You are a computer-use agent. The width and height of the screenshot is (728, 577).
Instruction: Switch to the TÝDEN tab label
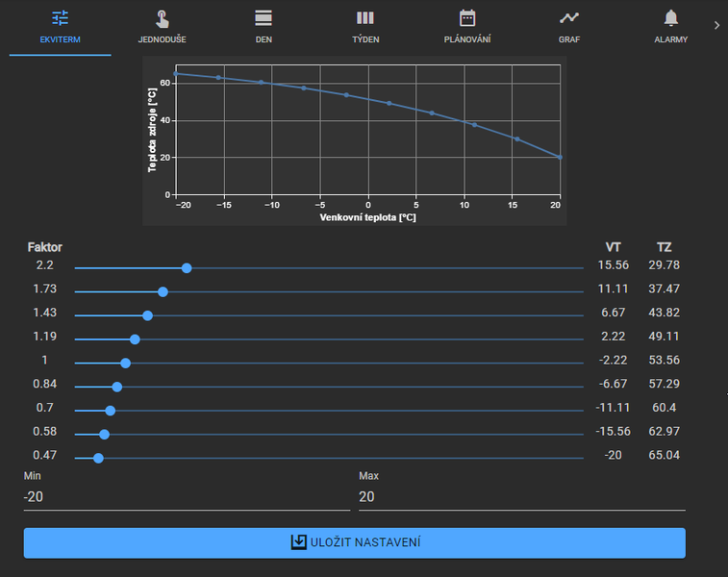(365, 39)
